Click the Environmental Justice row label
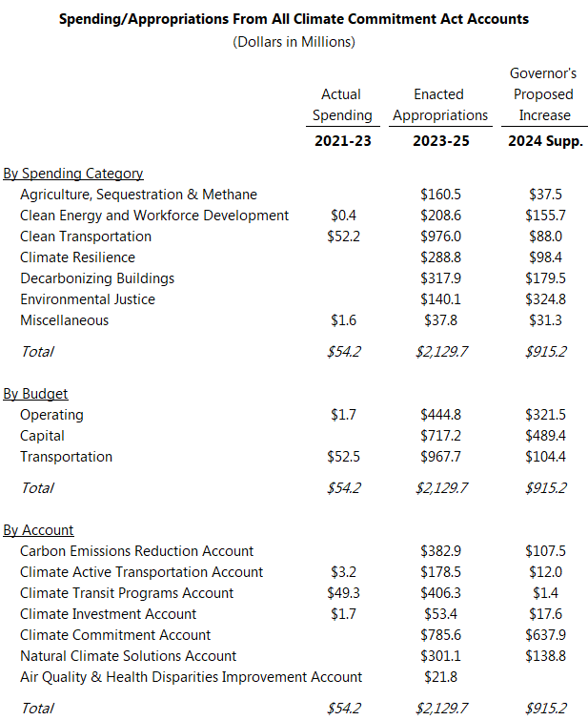588x720 pixels. pos(88,299)
